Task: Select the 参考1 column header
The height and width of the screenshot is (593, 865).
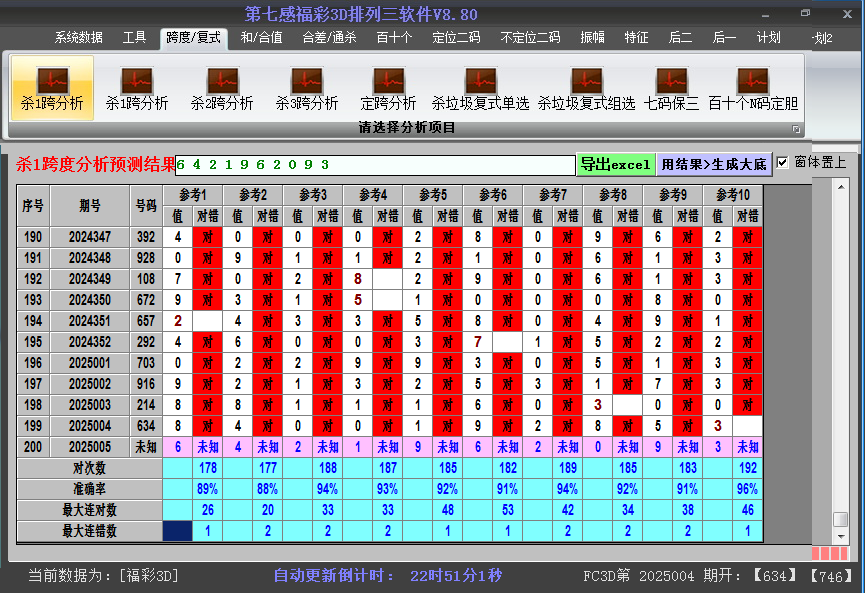Action: [192, 194]
